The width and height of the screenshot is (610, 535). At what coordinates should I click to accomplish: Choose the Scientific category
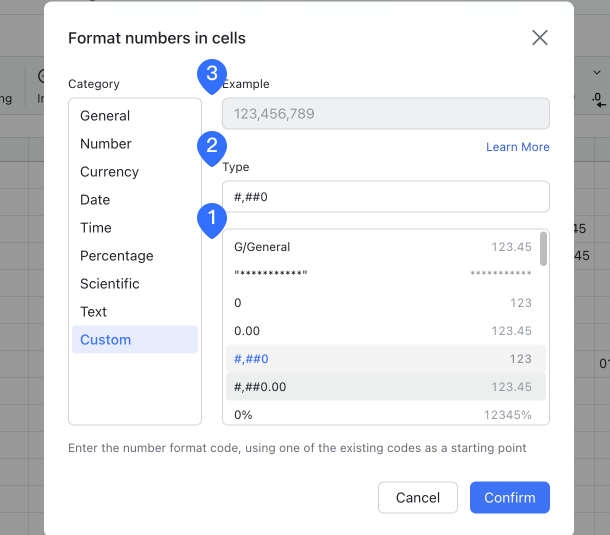click(110, 284)
